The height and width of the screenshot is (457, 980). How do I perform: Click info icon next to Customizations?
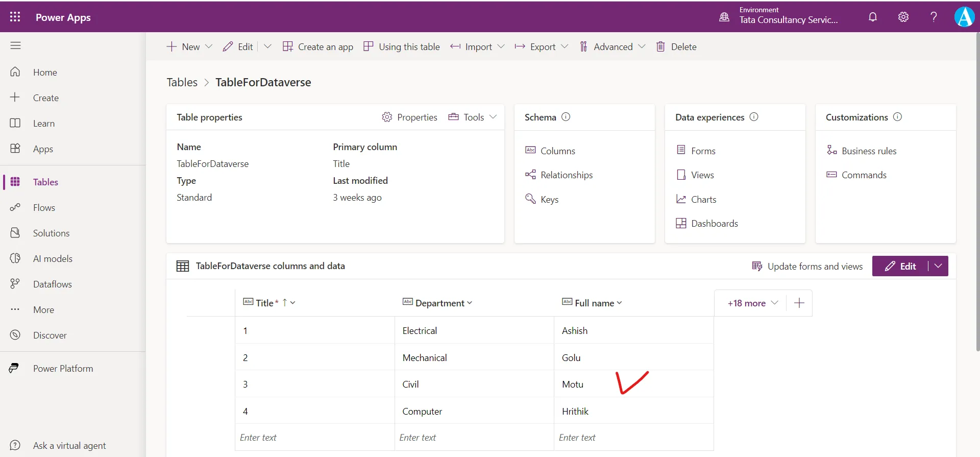(x=897, y=117)
